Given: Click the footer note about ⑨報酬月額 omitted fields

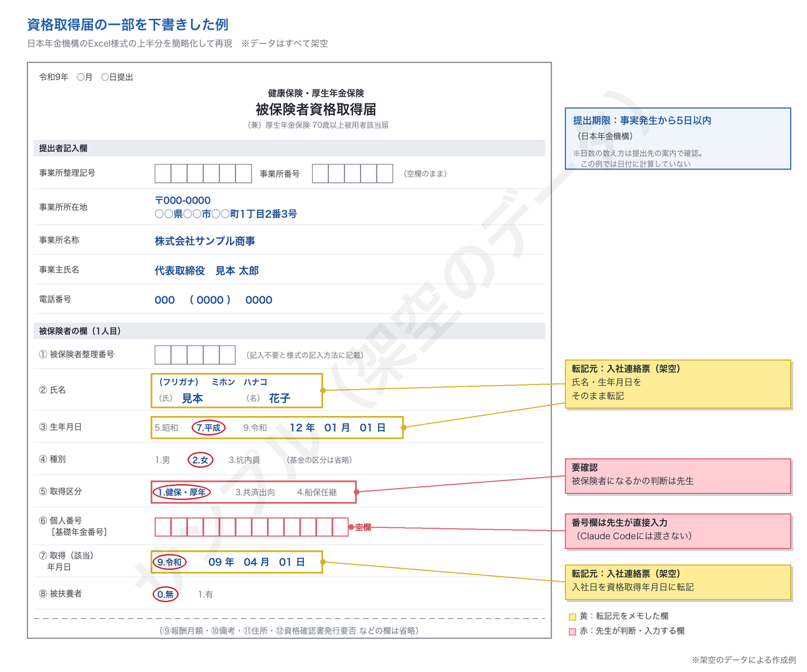Looking at the screenshot, I should 288,630.
